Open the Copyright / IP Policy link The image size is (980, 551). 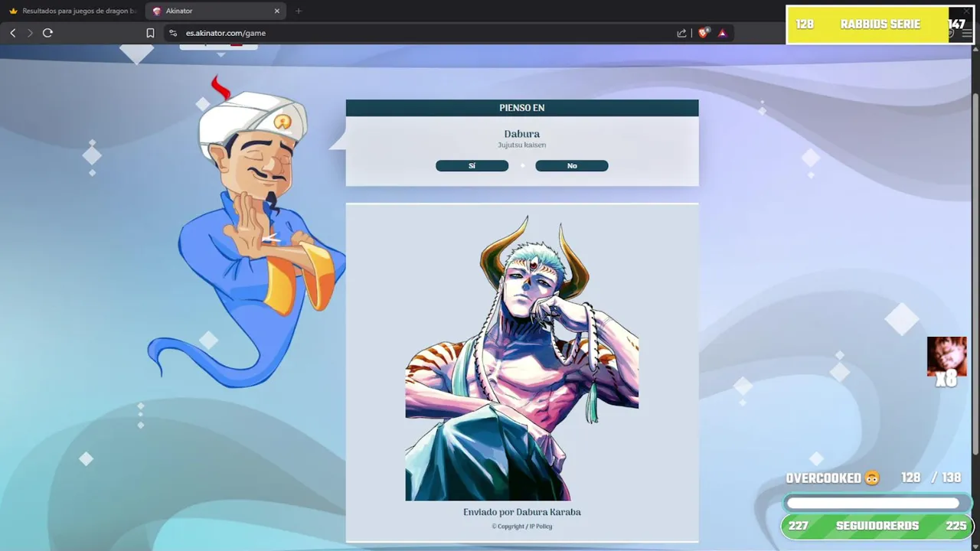click(522, 527)
